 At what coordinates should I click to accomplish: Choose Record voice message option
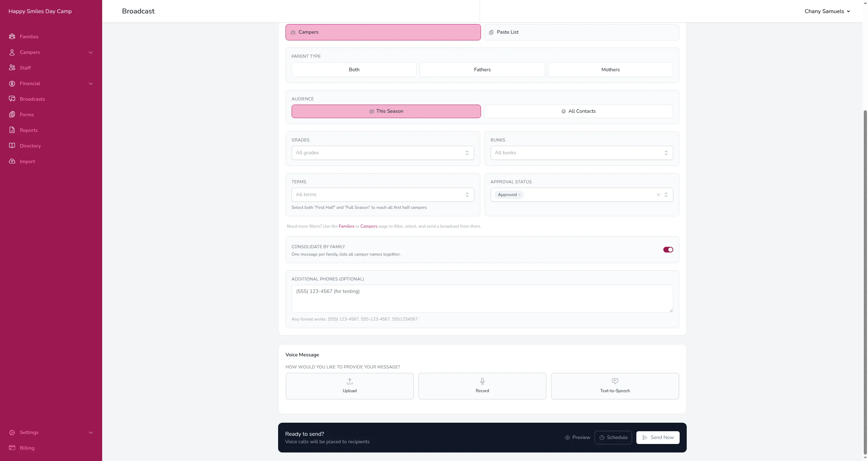(482, 386)
